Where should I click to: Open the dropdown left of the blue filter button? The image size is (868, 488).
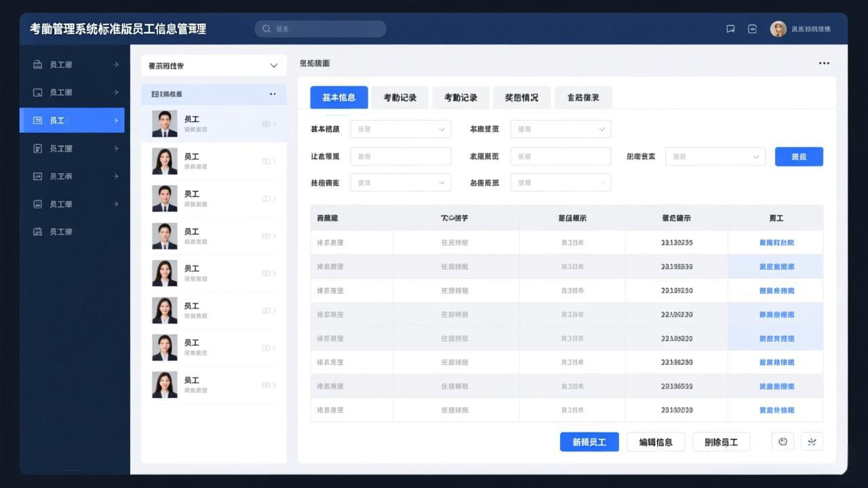[715, 157]
